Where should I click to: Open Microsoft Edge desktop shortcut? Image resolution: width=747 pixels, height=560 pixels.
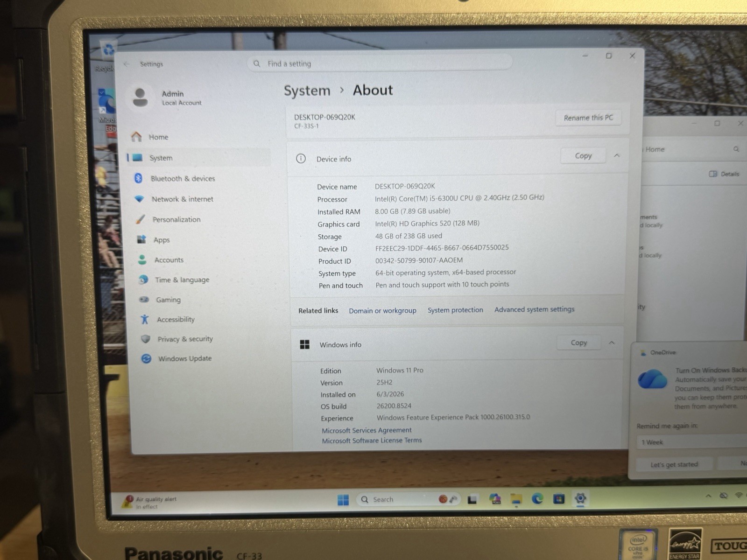pyautogui.click(x=108, y=111)
